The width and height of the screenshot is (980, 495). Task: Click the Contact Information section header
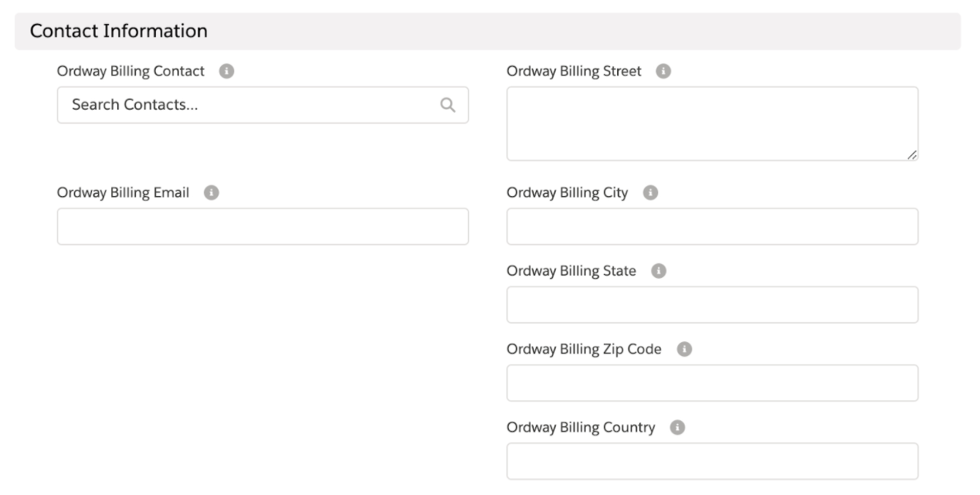487,31
